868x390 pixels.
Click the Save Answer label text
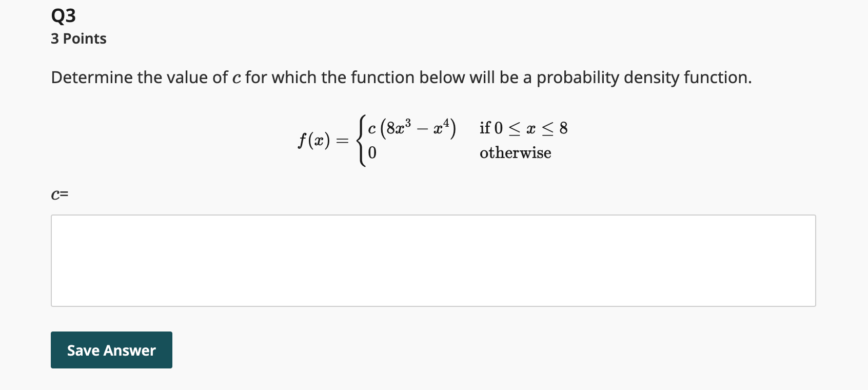pos(111,350)
